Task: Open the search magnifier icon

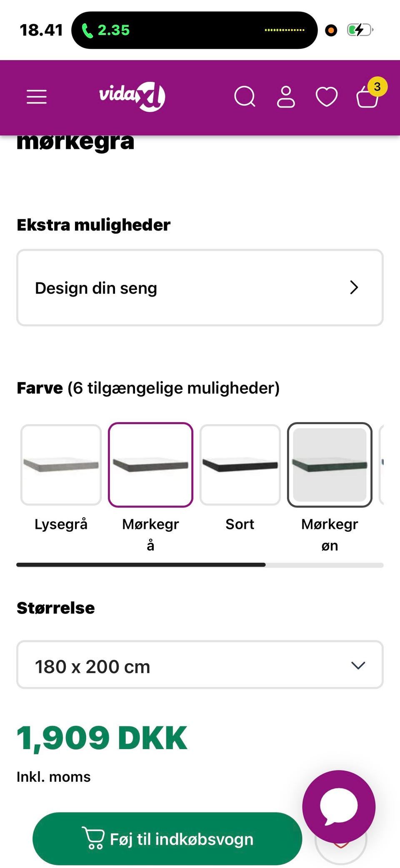Action: coord(245,97)
